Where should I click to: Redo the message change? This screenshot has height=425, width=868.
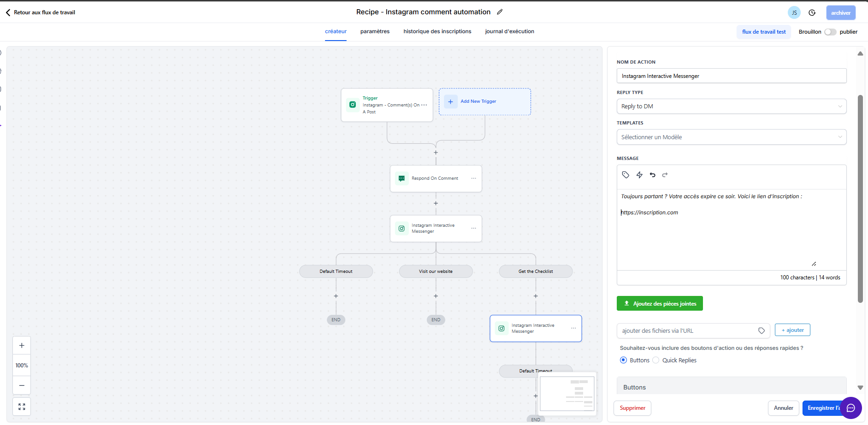click(x=665, y=175)
